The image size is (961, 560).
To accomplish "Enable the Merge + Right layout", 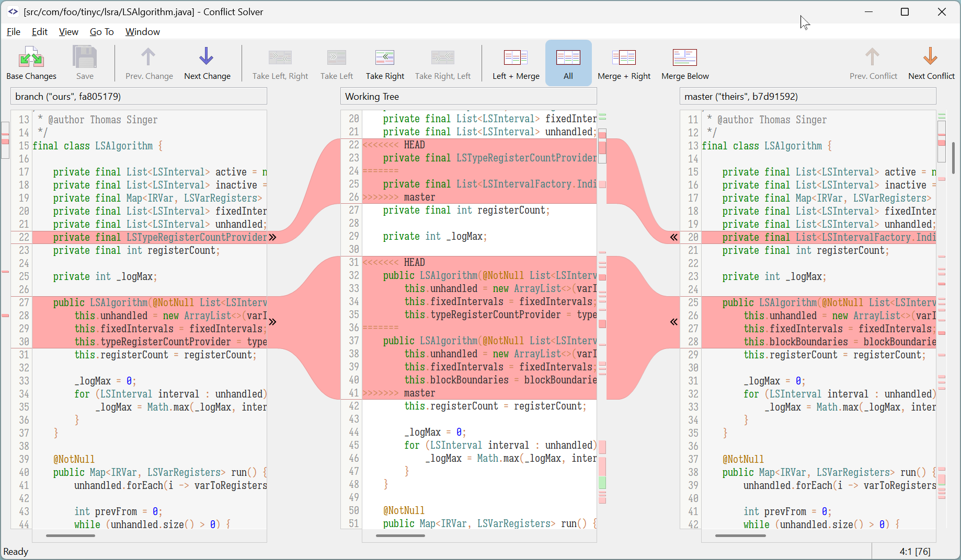I will click(624, 62).
